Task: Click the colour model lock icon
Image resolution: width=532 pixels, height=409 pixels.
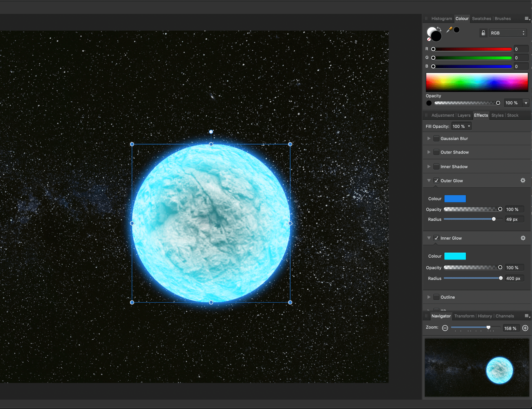Action: click(483, 33)
